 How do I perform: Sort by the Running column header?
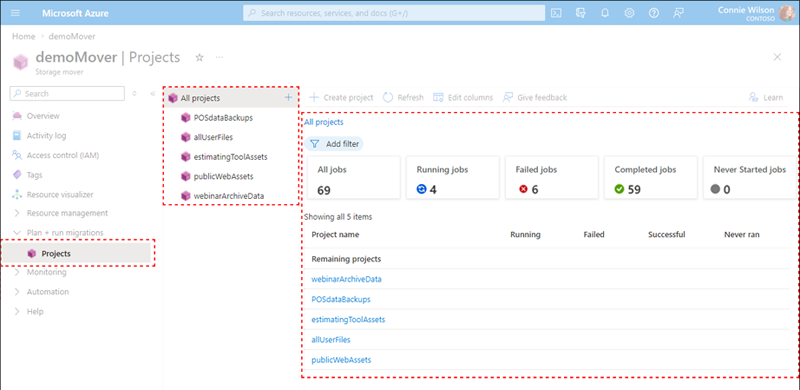(x=525, y=235)
